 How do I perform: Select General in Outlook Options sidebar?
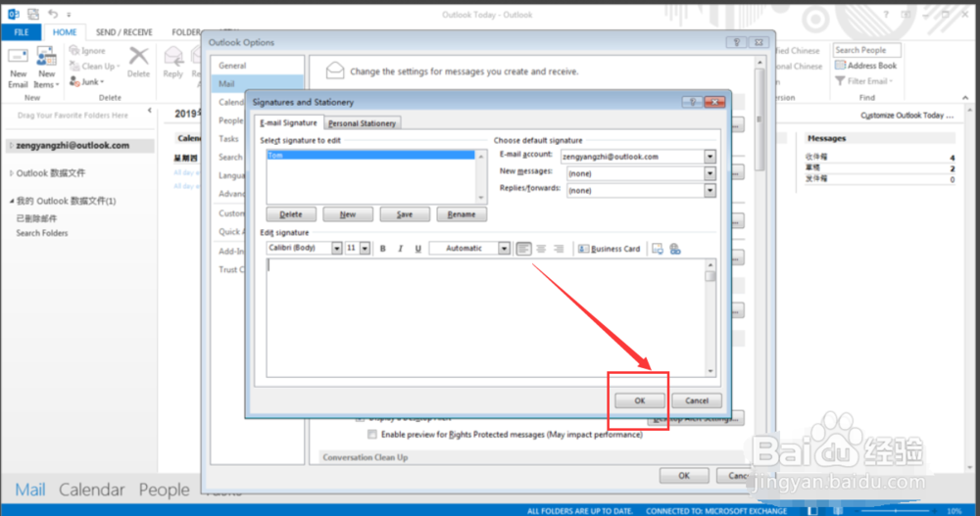point(257,66)
